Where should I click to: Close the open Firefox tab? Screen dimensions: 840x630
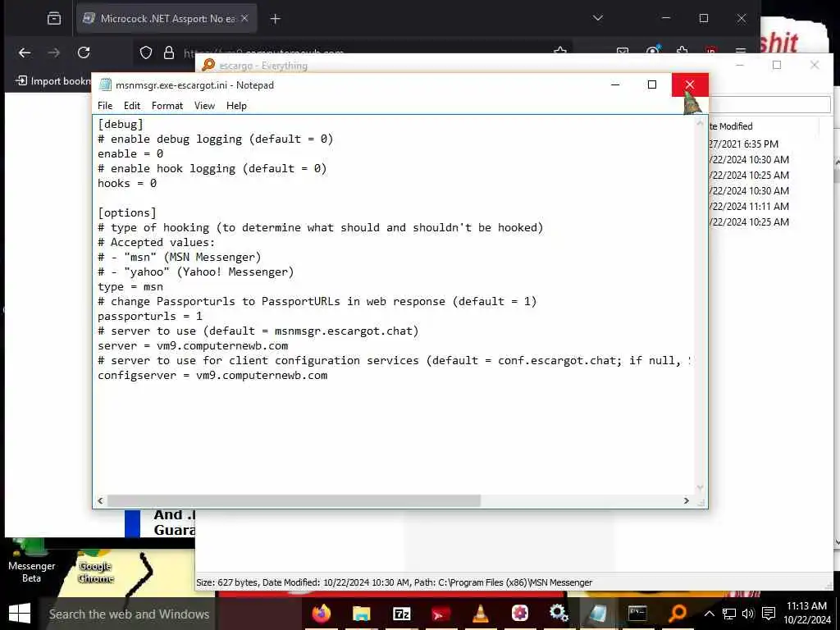click(x=244, y=18)
